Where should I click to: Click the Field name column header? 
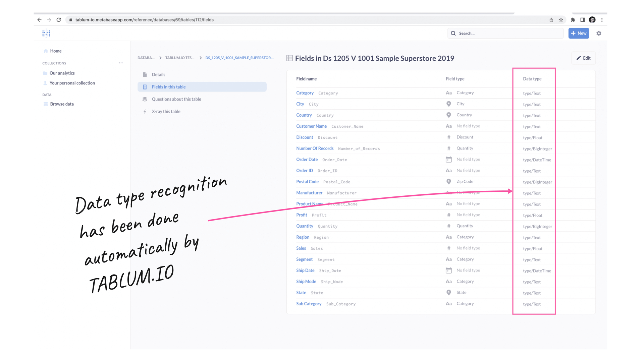tap(306, 79)
